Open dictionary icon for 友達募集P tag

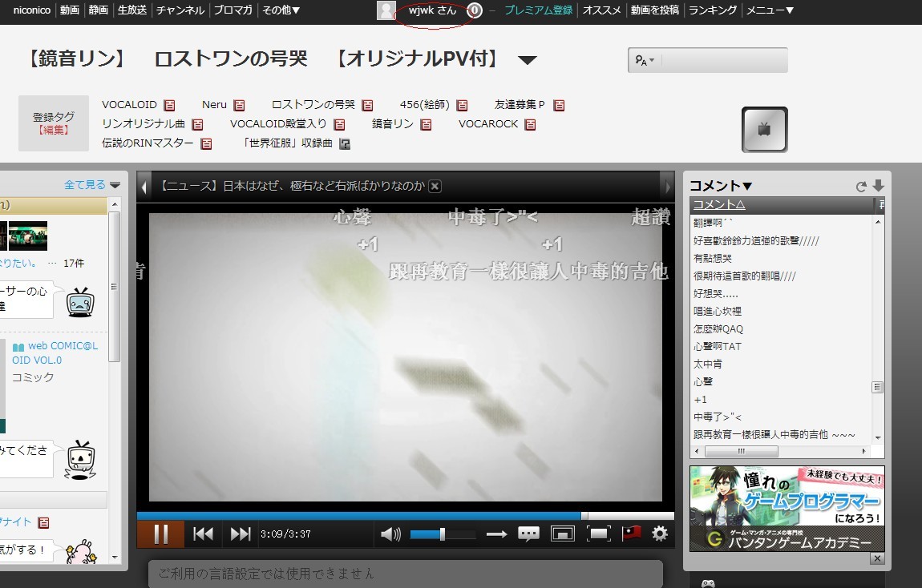(x=559, y=105)
